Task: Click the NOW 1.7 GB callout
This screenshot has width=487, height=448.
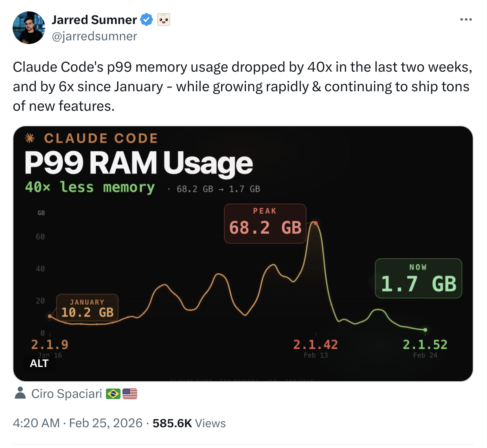Action: pyautogui.click(x=418, y=279)
